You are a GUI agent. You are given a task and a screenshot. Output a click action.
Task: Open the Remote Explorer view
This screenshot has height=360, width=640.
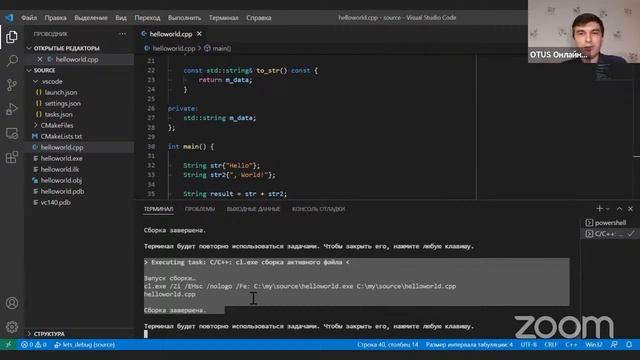(12, 133)
